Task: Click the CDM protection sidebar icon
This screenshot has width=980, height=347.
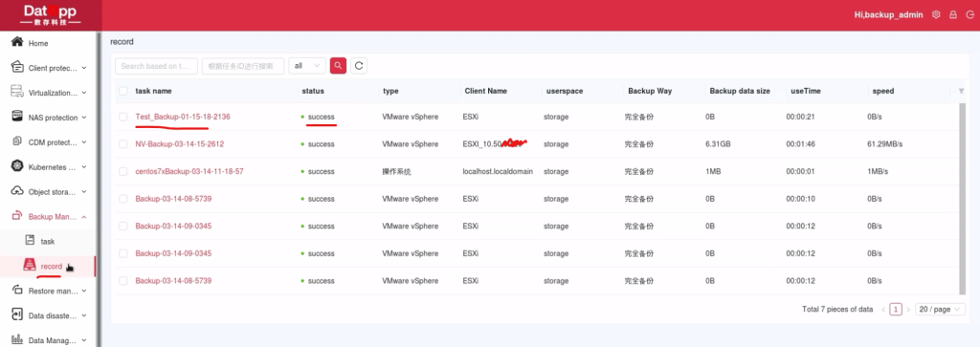Action: pos(17,141)
